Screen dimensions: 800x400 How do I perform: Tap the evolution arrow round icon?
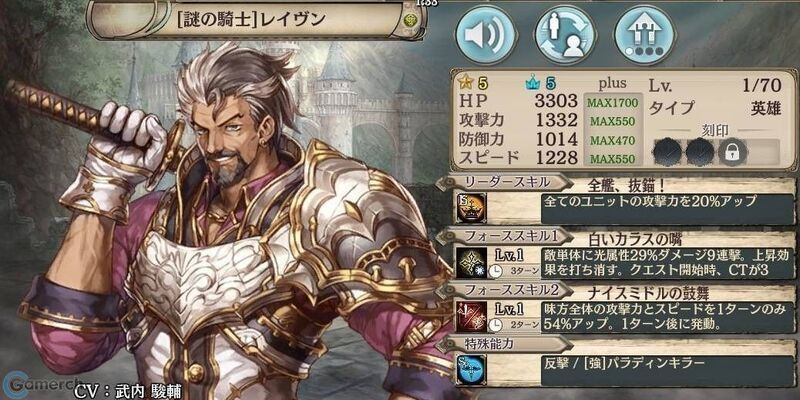[x=645, y=34]
